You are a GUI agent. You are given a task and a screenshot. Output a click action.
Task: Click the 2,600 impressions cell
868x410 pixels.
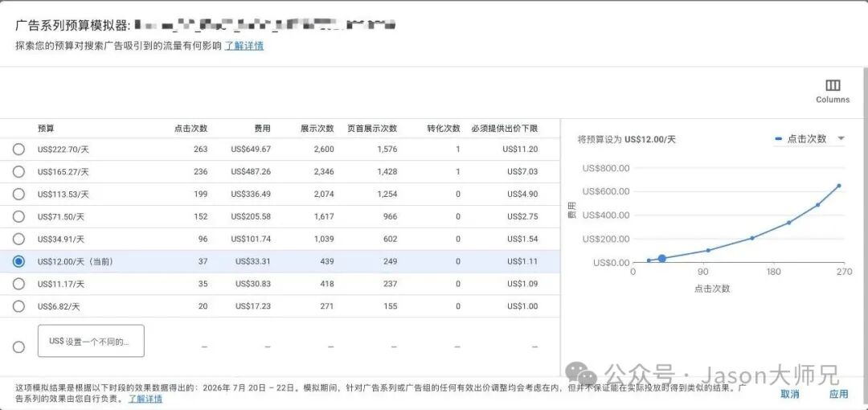tap(324, 149)
